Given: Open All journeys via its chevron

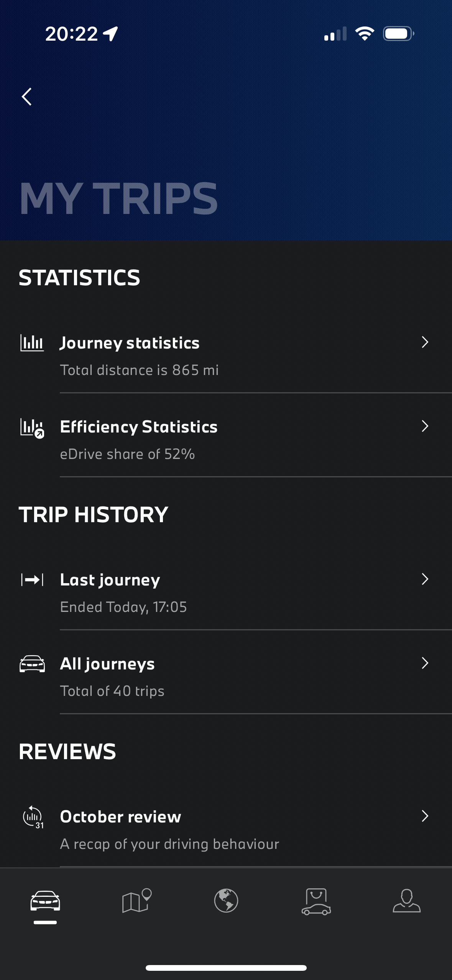Looking at the screenshot, I should pyautogui.click(x=425, y=663).
